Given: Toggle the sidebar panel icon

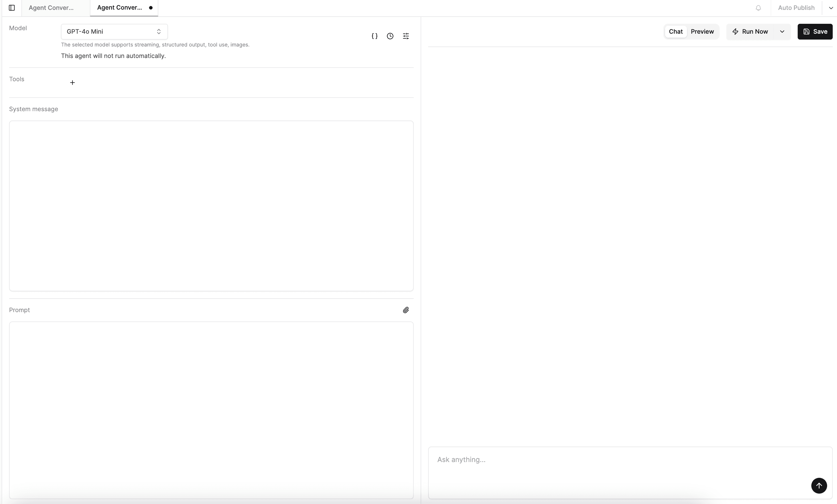Looking at the screenshot, I should point(12,8).
